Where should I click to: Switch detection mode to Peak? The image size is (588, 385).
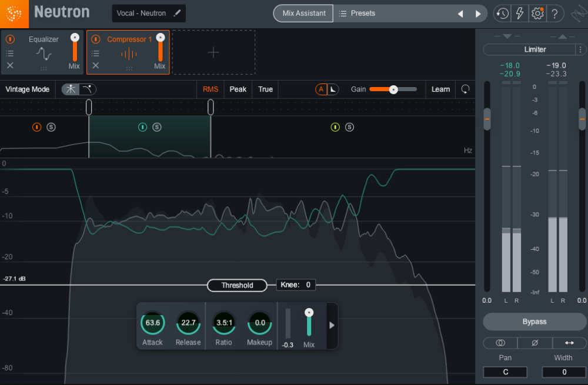[238, 89]
